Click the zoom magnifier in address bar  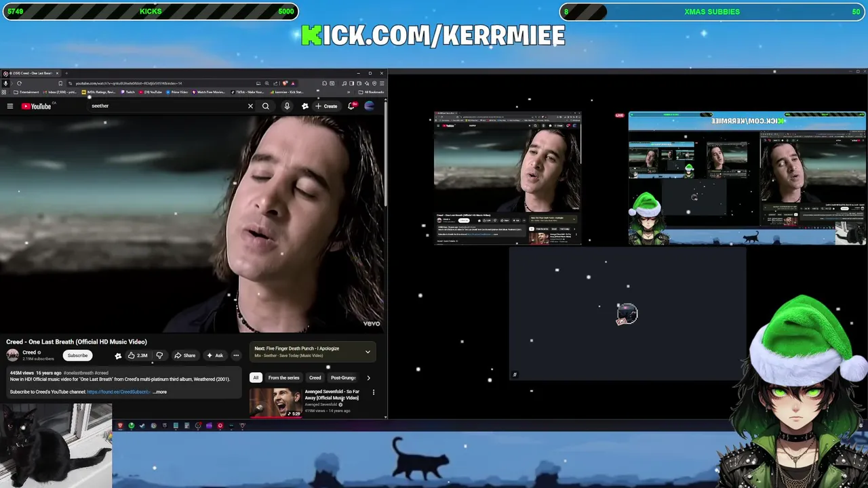(x=267, y=83)
